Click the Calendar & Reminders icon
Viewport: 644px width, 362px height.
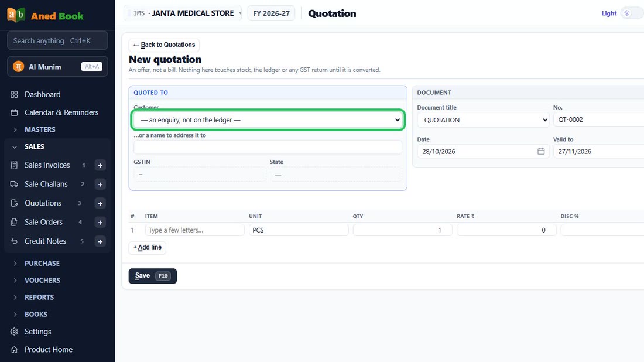[15, 112]
